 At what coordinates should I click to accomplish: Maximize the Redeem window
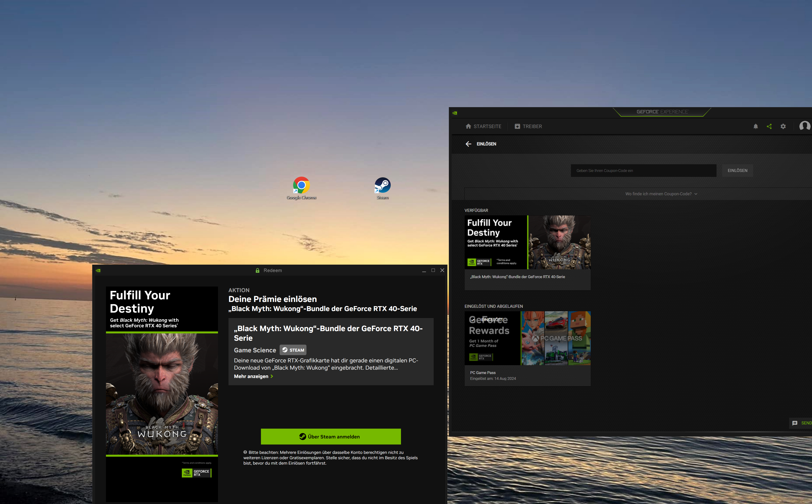tap(433, 270)
